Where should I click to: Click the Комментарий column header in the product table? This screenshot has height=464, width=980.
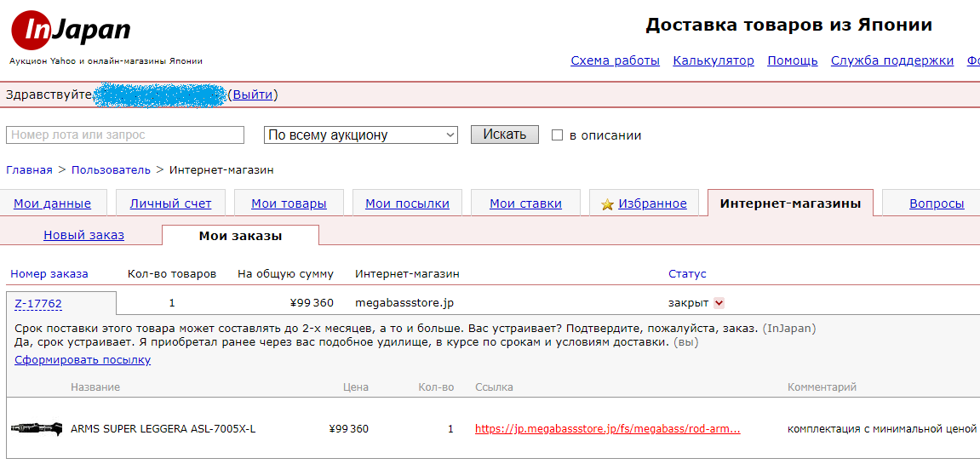[x=822, y=387]
